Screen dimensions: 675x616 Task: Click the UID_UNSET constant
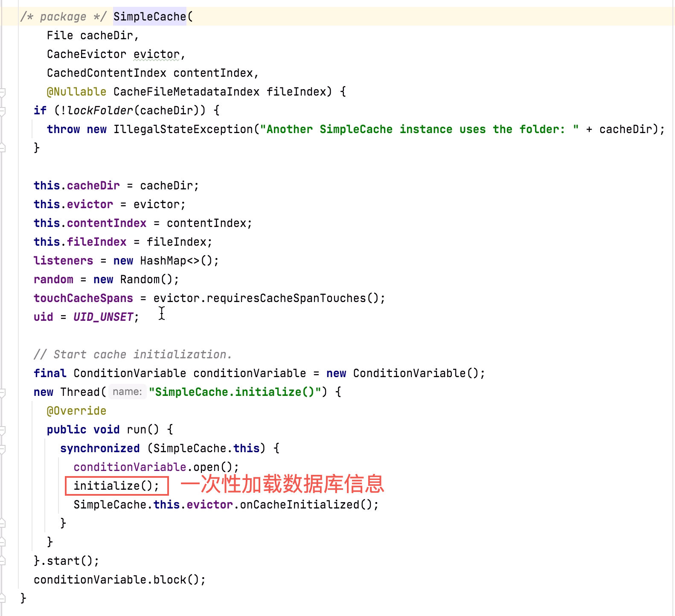[103, 317]
